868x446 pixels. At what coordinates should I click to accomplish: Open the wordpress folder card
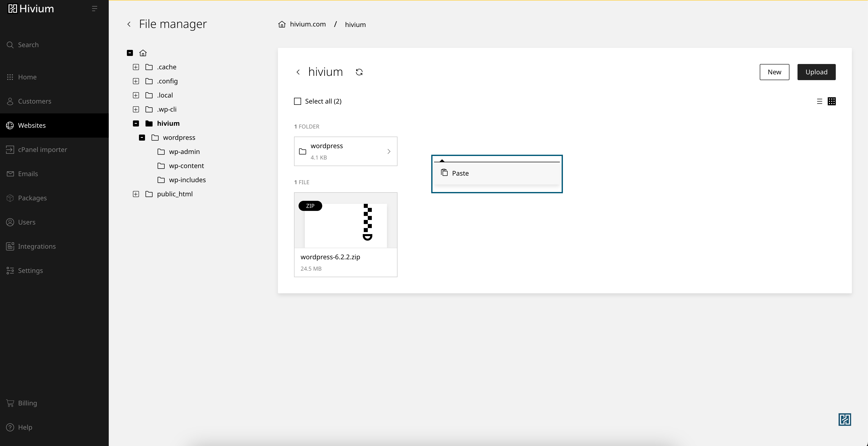pyautogui.click(x=346, y=151)
